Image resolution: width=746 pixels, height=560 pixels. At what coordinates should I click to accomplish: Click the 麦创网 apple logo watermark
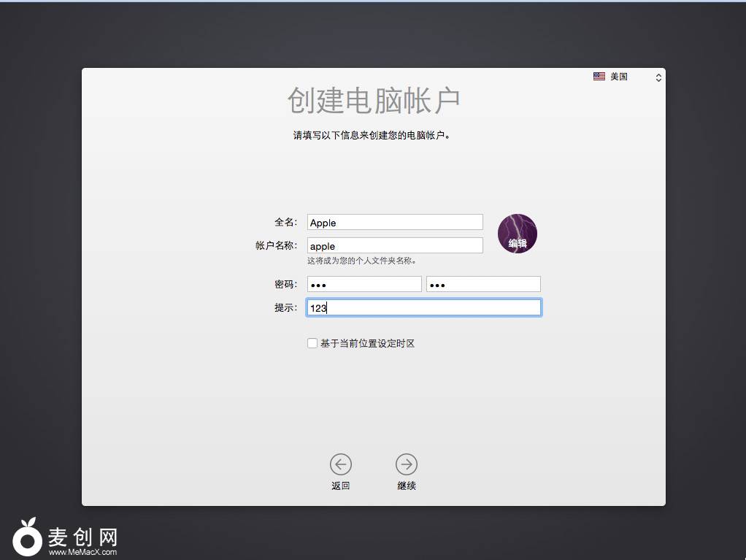[27, 539]
